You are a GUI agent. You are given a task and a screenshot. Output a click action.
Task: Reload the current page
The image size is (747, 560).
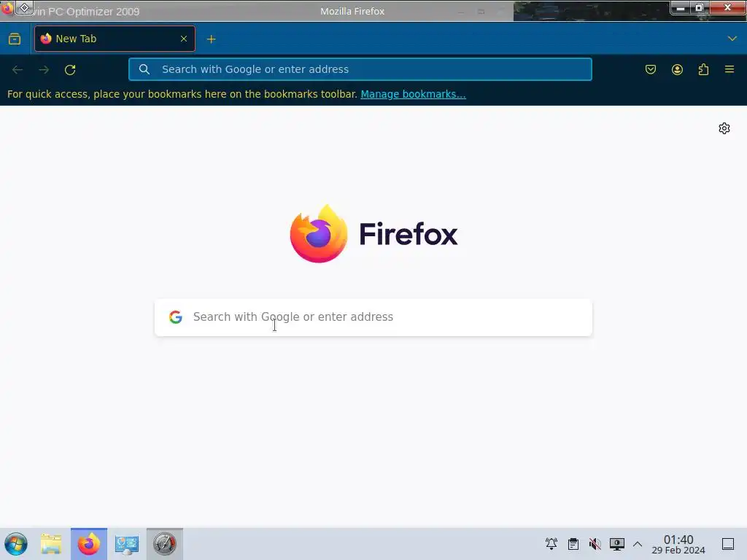pyautogui.click(x=70, y=69)
